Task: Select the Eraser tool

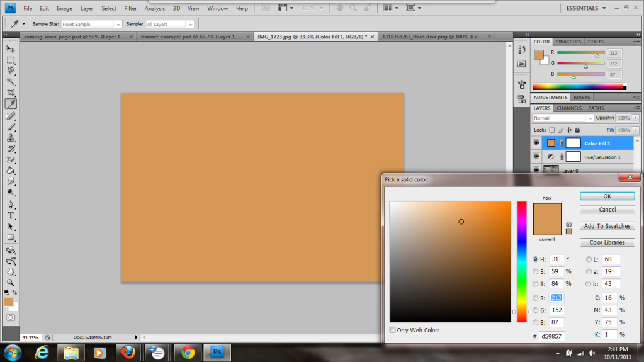Action: pos(11,159)
